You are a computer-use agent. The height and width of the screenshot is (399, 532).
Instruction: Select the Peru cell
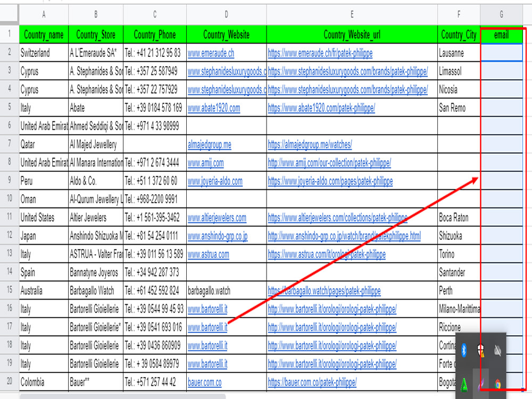coord(44,181)
